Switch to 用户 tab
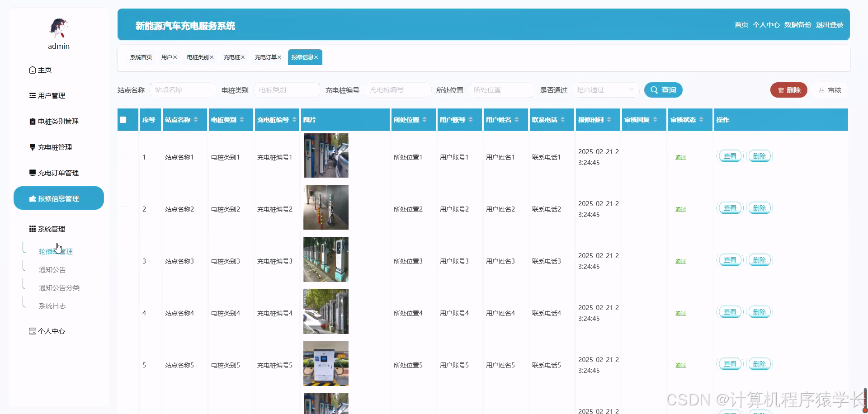 167,57
